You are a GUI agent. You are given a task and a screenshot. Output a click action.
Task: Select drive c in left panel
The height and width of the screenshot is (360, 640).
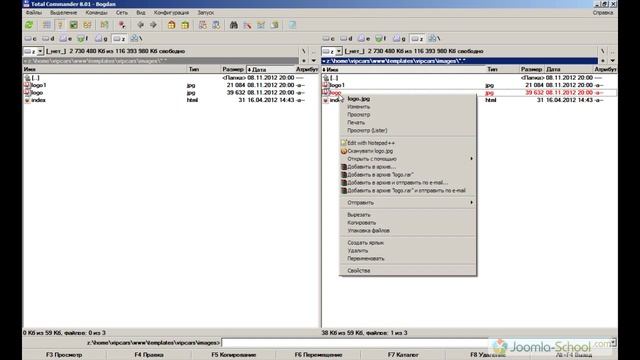click(x=31, y=38)
